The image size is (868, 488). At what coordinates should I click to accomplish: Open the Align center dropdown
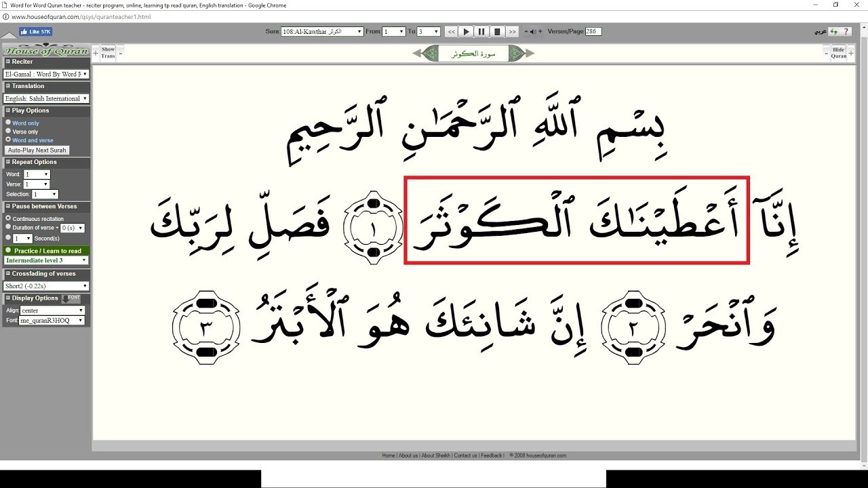coord(52,310)
